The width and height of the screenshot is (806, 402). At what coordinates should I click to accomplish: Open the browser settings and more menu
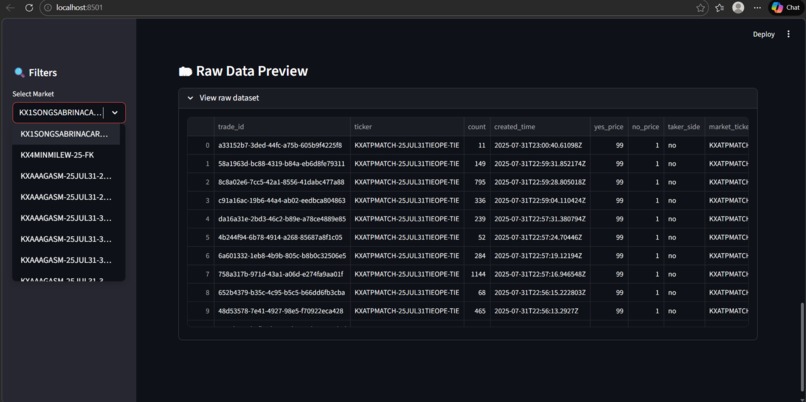[x=757, y=8]
